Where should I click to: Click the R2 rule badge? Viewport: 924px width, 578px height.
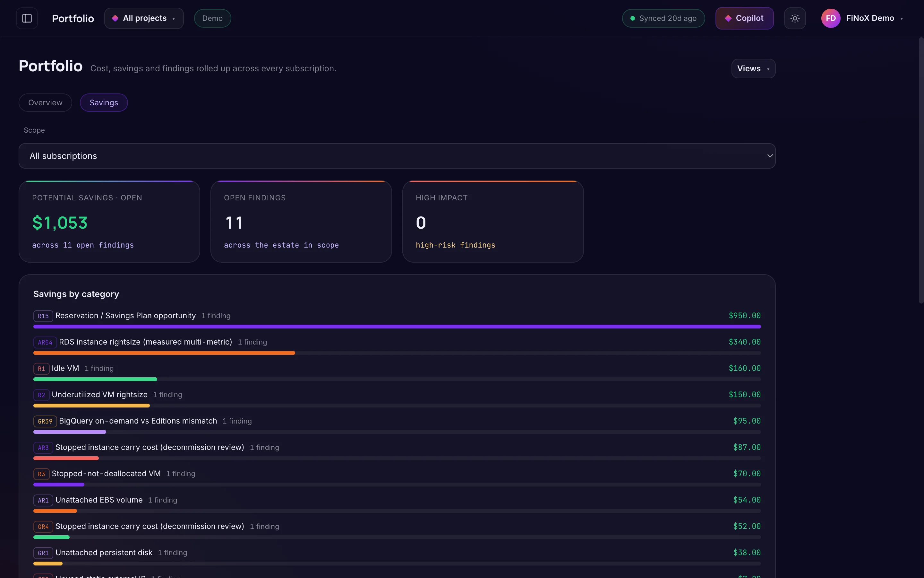(x=41, y=395)
